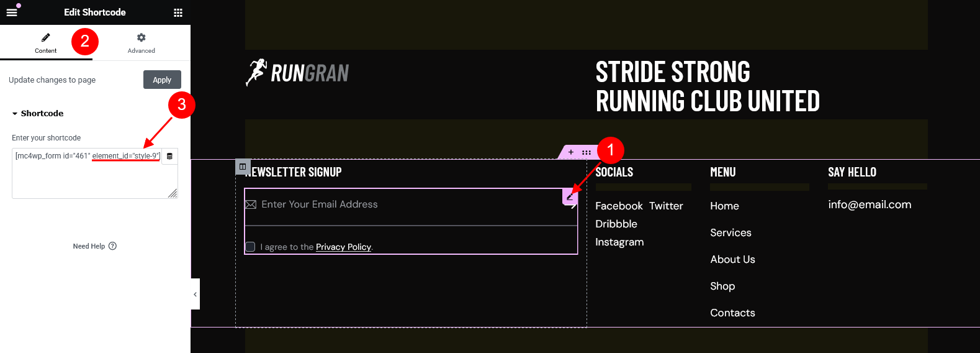Click the add section plus icon
Image resolution: width=980 pixels, height=353 pixels.
point(571,152)
